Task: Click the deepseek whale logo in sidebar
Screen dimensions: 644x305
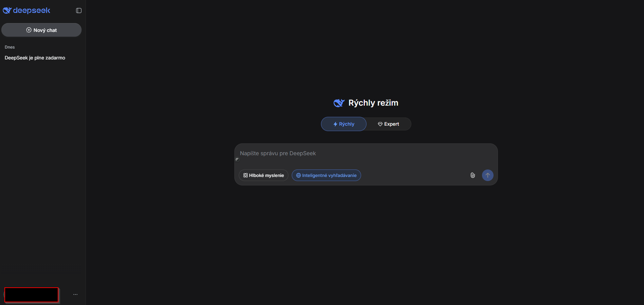Action: pos(7,11)
